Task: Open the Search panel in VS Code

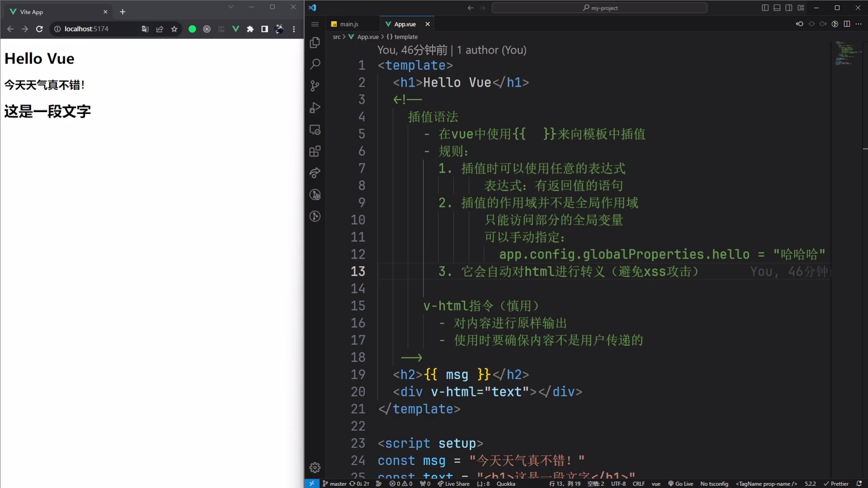Action: 315,64
